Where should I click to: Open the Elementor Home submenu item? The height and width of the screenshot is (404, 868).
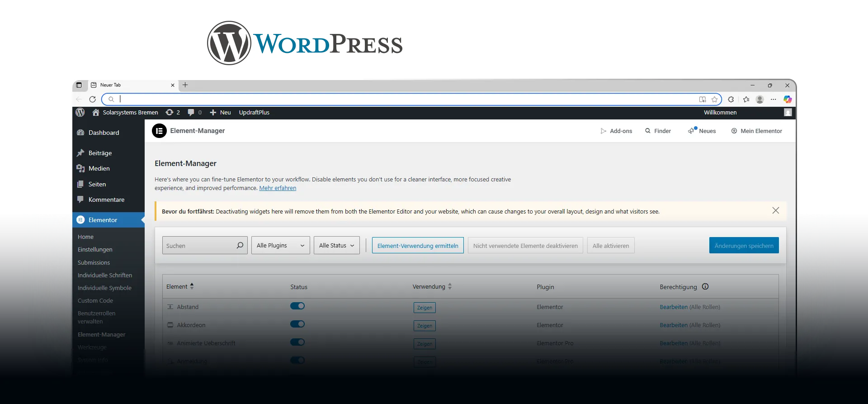pos(85,237)
